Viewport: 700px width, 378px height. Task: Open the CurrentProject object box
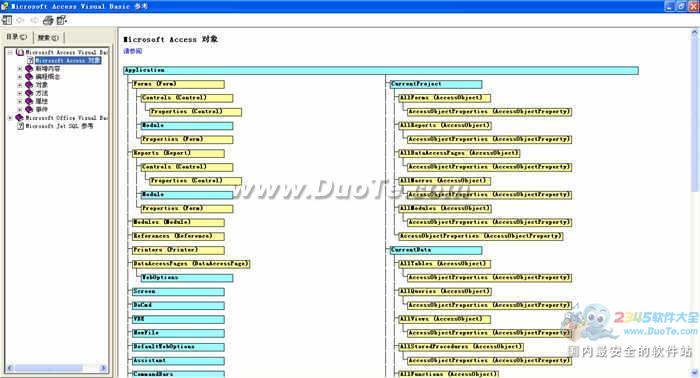click(x=436, y=84)
